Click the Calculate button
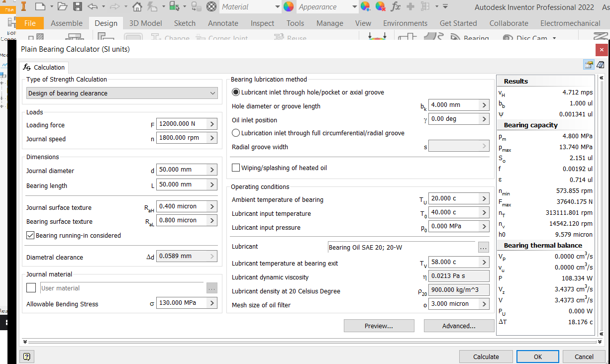 [x=486, y=357]
